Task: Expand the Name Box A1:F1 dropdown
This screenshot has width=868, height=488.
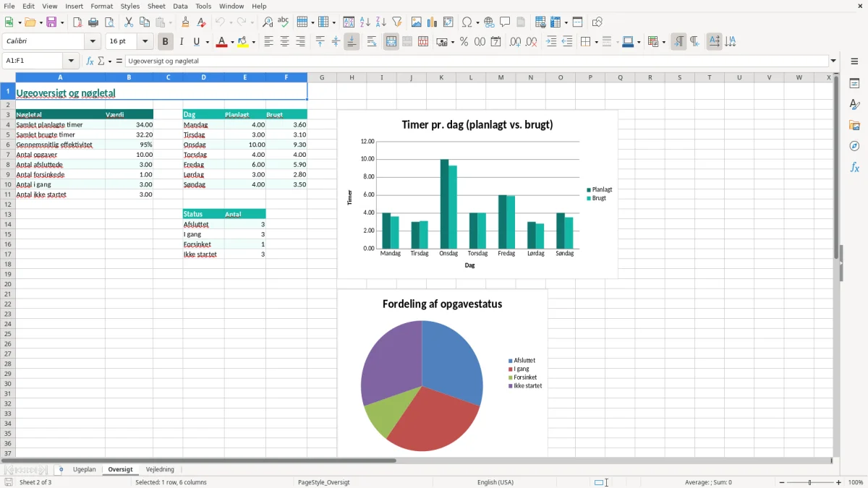Action: point(71,61)
